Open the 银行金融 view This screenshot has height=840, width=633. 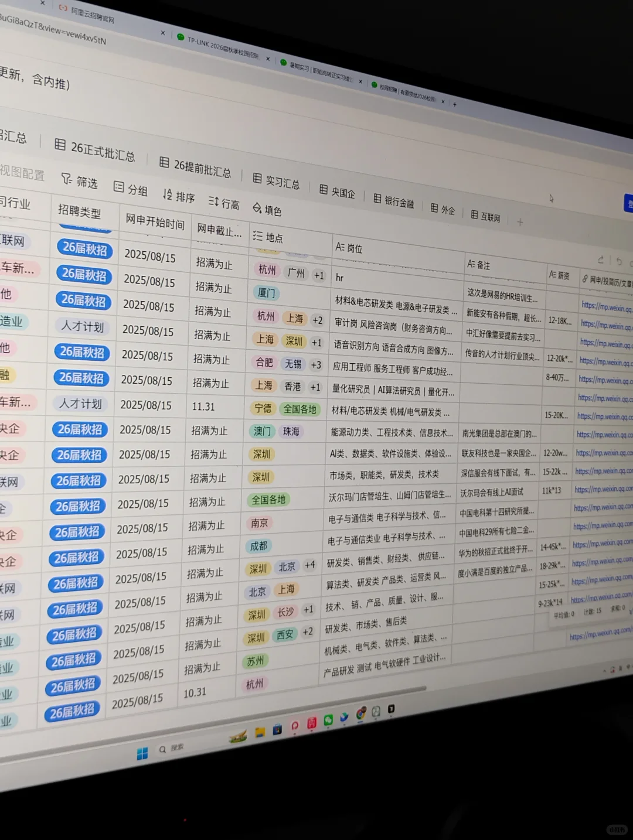tap(394, 201)
